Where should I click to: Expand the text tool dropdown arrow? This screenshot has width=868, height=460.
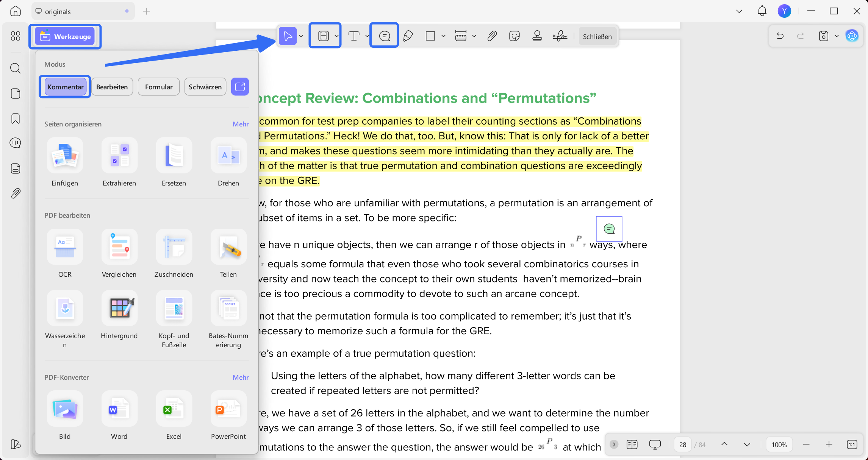point(367,36)
